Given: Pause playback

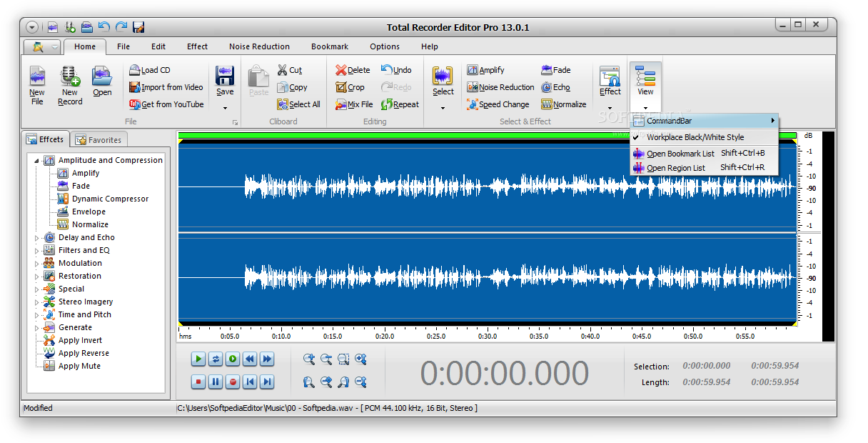Looking at the screenshot, I should pyautogui.click(x=216, y=382).
